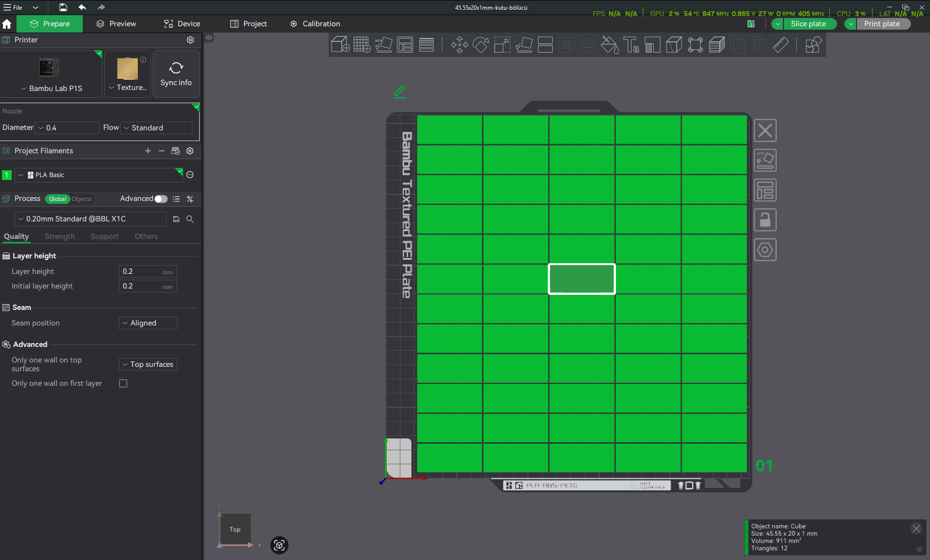Viewport: 930px width, 560px height.
Task: Click the Auto orient toolbar icon
Action: (384, 45)
